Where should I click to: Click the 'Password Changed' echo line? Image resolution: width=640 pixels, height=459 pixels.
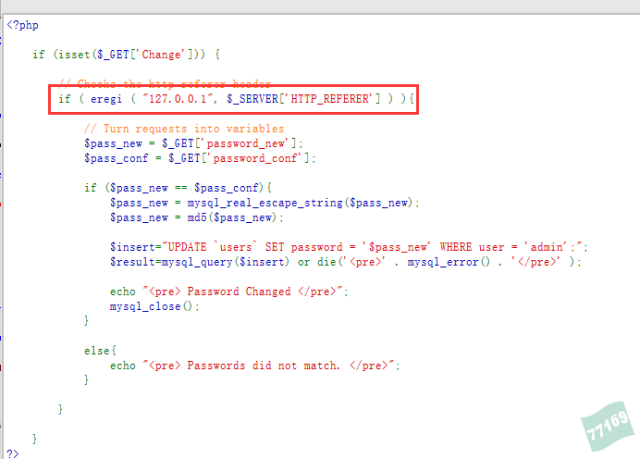(228, 291)
